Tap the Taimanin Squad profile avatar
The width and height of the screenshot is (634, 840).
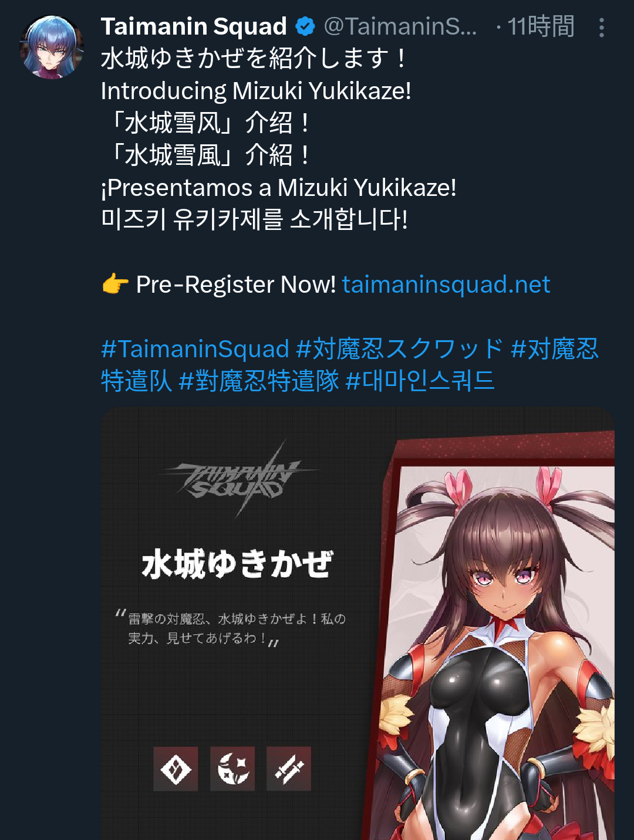click(x=52, y=47)
